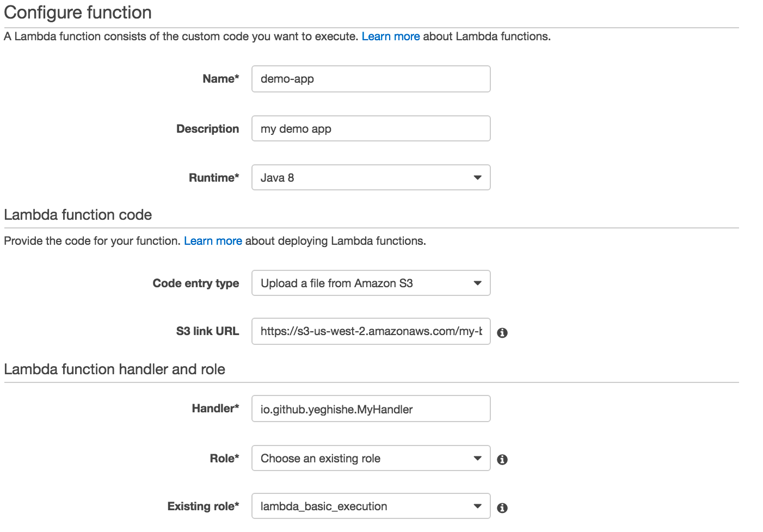Click the info icon next to the Role dropdown
This screenshot has width=763, height=532.
point(502,459)
